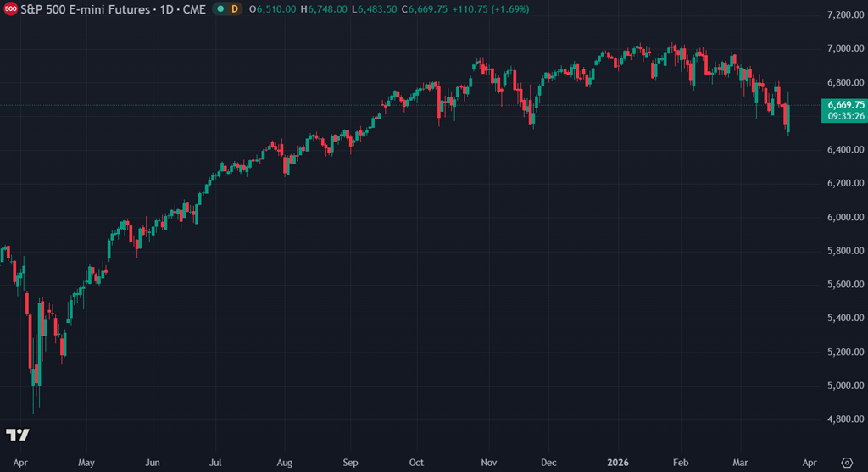
Task: Click the Low value 6,483.50
Action: coord(376,8)
